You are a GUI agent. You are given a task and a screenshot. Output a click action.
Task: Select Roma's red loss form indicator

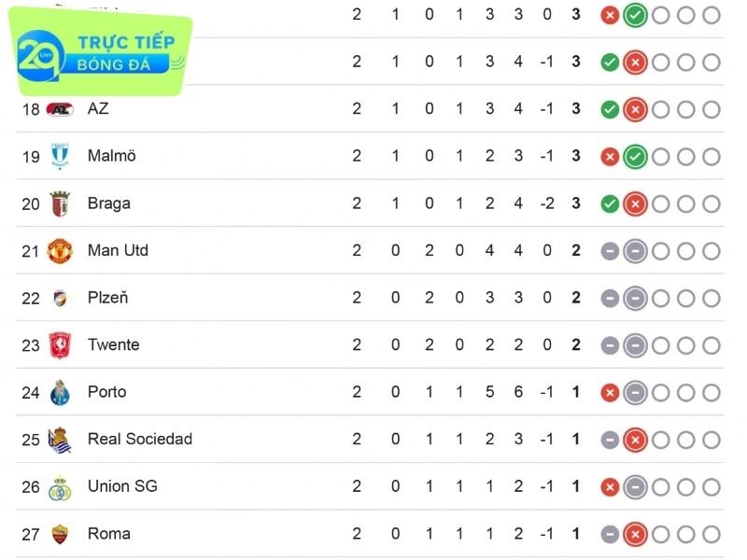point(635,534)
